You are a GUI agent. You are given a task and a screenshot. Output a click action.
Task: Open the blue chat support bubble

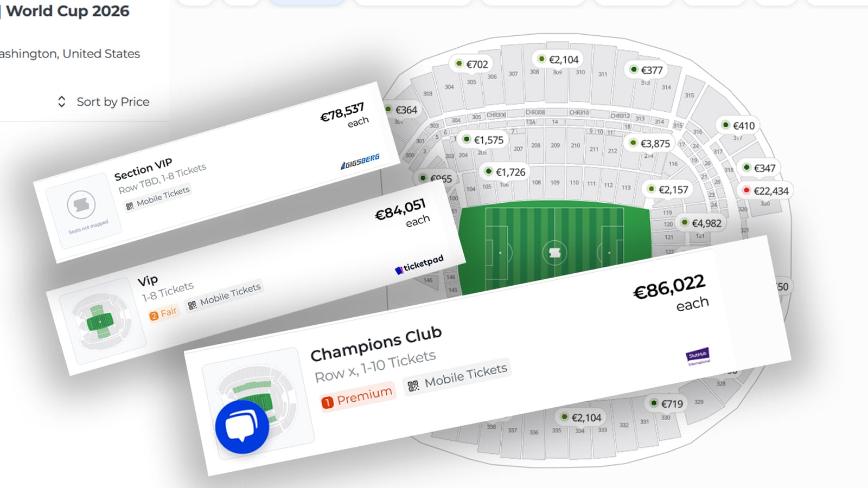click(242, 427)
